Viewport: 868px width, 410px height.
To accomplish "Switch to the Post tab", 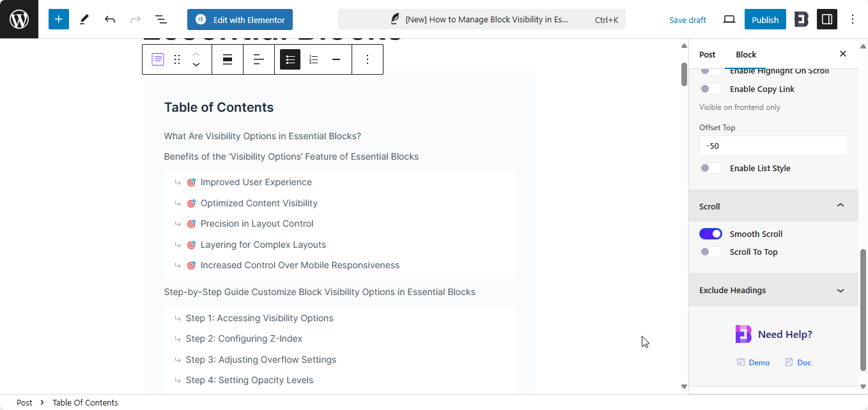I will (707, 54).
